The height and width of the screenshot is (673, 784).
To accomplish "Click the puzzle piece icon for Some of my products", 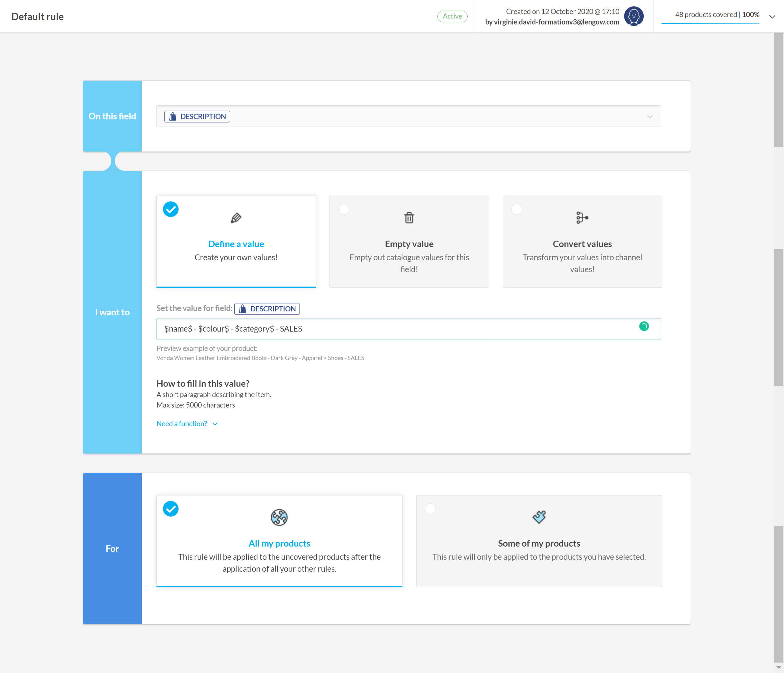I will pos(539,517).
